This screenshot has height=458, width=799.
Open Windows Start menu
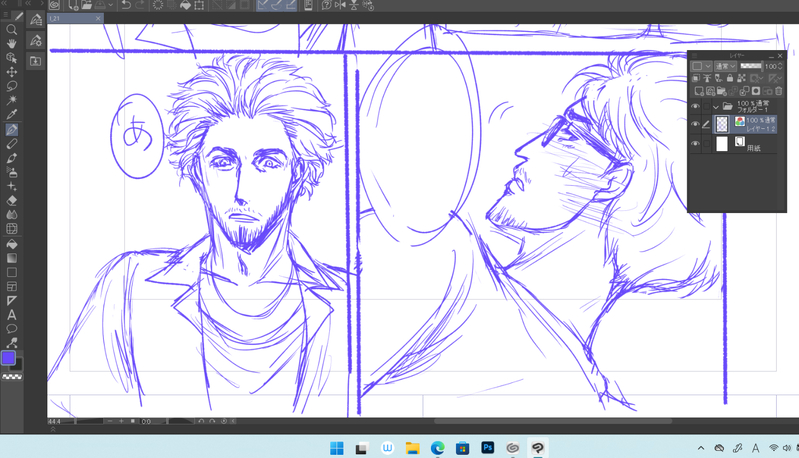(337, 448)
